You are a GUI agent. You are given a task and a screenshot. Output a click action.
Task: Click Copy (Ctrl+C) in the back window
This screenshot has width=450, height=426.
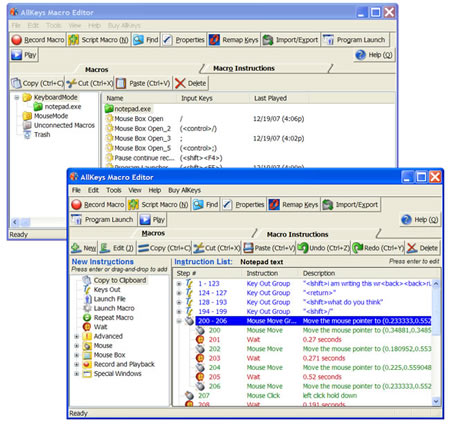37,83
